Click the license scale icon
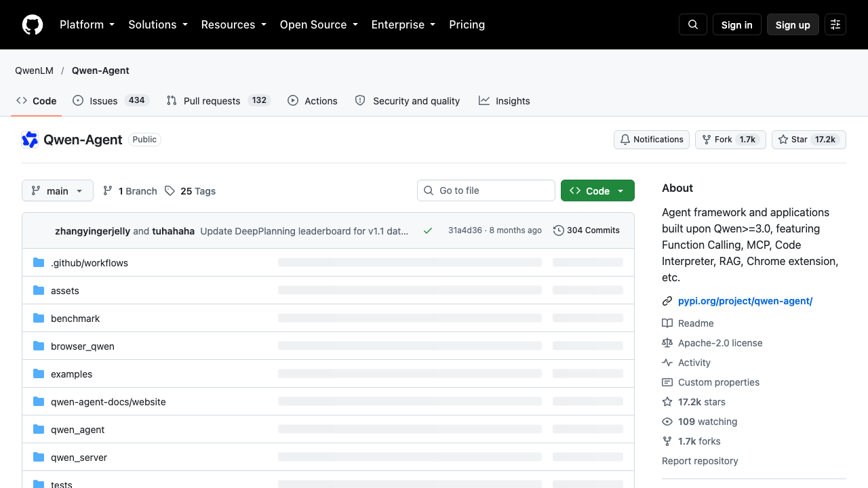 pos(667,343)
